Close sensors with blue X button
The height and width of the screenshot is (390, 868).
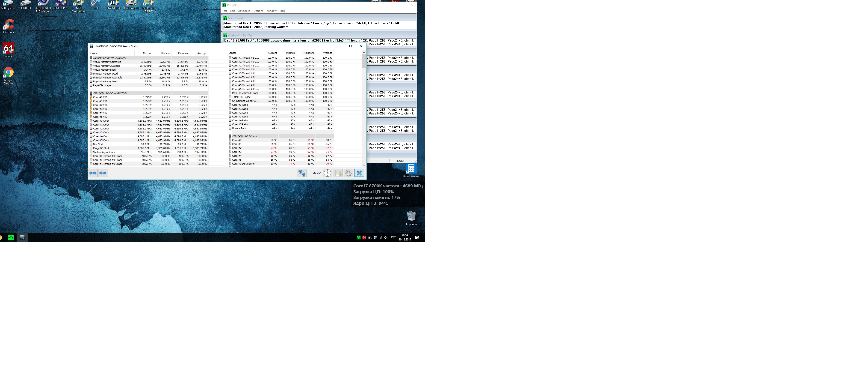pos(359,173)
